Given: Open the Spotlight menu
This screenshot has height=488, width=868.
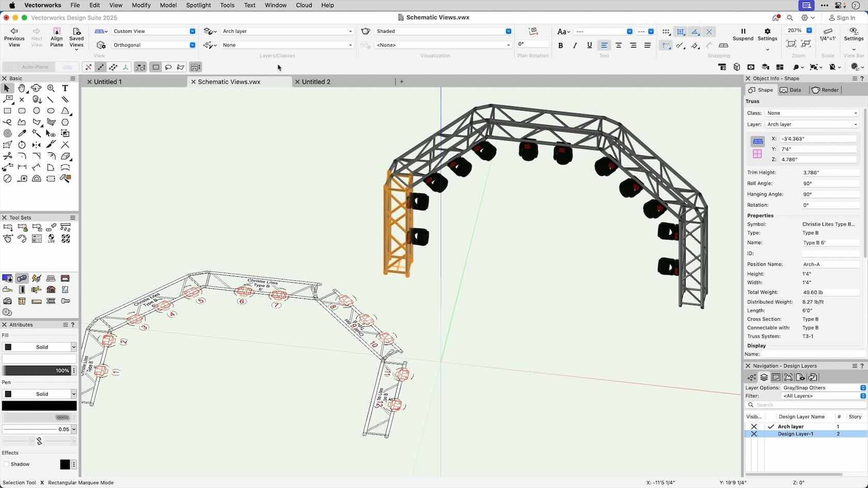Looking at the screenshot, I should (198, 5).
